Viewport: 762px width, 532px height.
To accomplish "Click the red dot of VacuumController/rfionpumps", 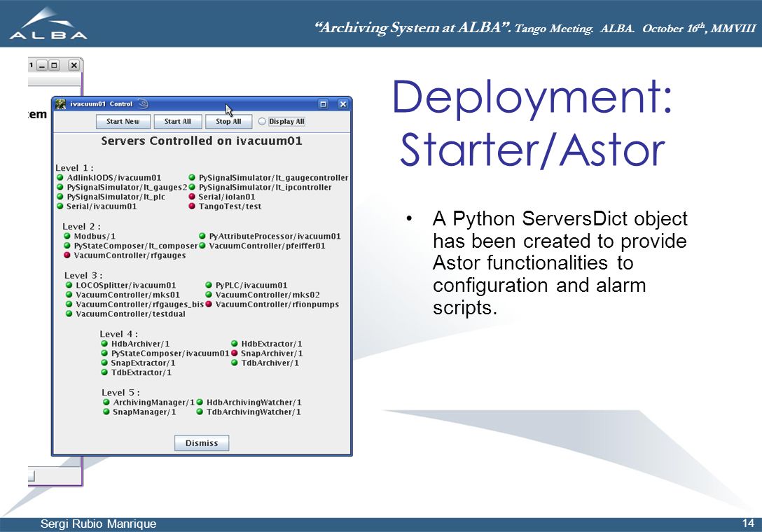I will coord(209,304).
